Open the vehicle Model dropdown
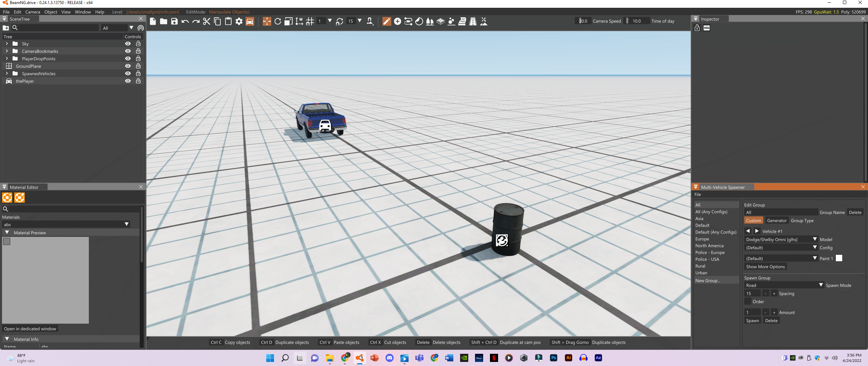The width and height of the screenshot is (868, 366). 781,239
